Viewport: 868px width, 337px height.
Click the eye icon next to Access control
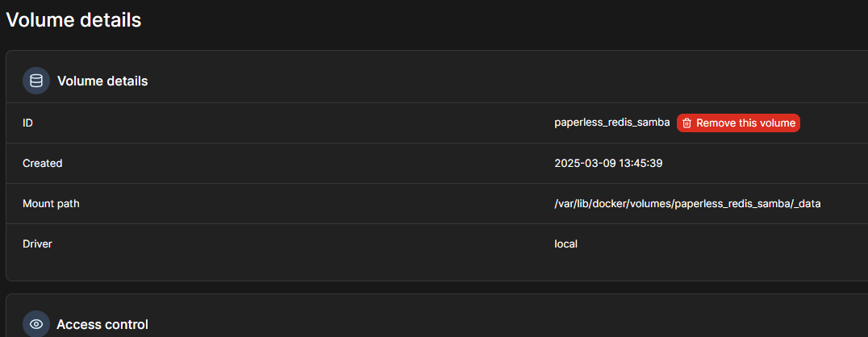(x=36, y=324)
